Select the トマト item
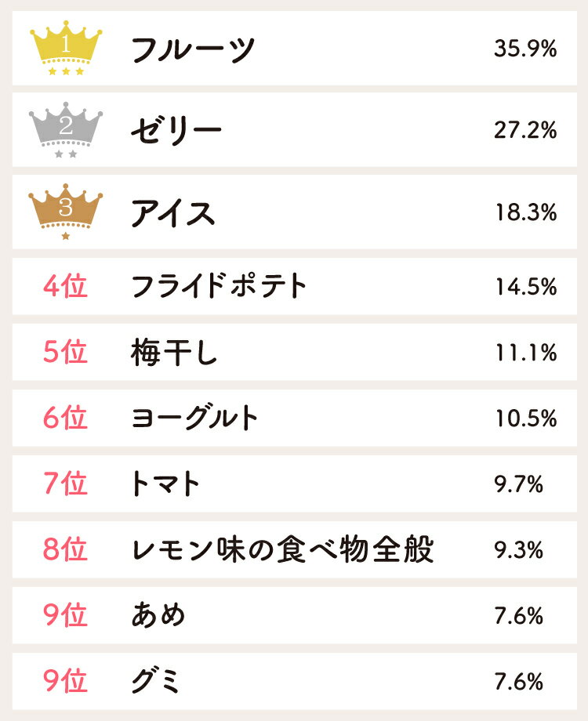 pos(166,484)
